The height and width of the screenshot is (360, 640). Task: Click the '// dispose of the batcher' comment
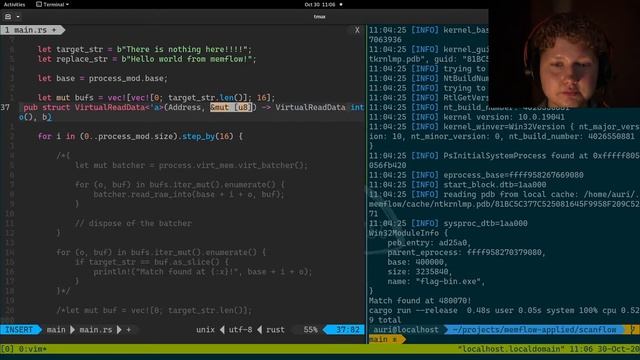pos(133,223)
